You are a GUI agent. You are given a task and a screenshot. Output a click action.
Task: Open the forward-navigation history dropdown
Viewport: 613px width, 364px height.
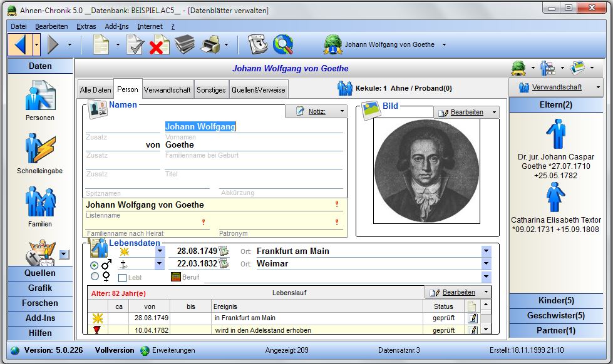pyautogui.click(x=70, y=44)
